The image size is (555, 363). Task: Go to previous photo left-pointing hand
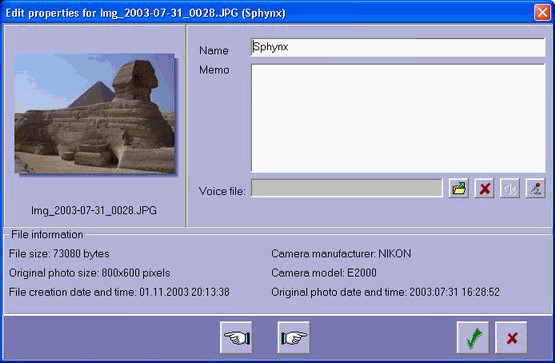236,337
